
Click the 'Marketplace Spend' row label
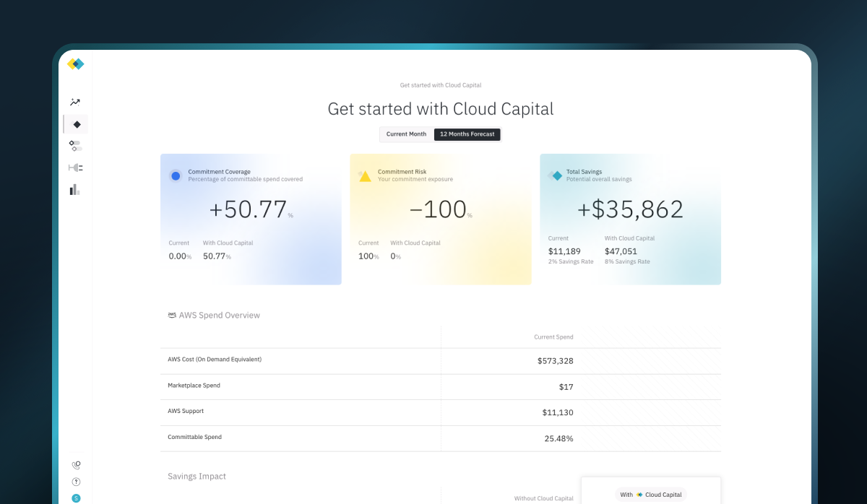[x=194, y=386]
